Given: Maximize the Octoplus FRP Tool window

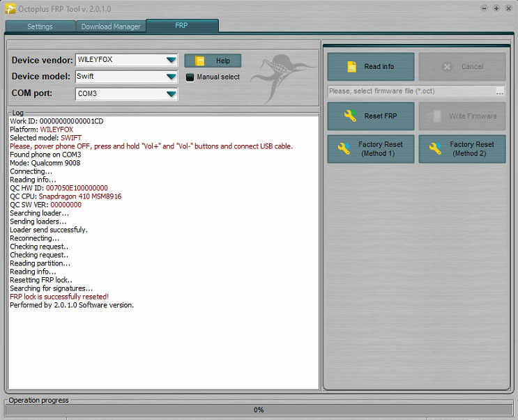Looking at the screenshot, I should 496,8.
